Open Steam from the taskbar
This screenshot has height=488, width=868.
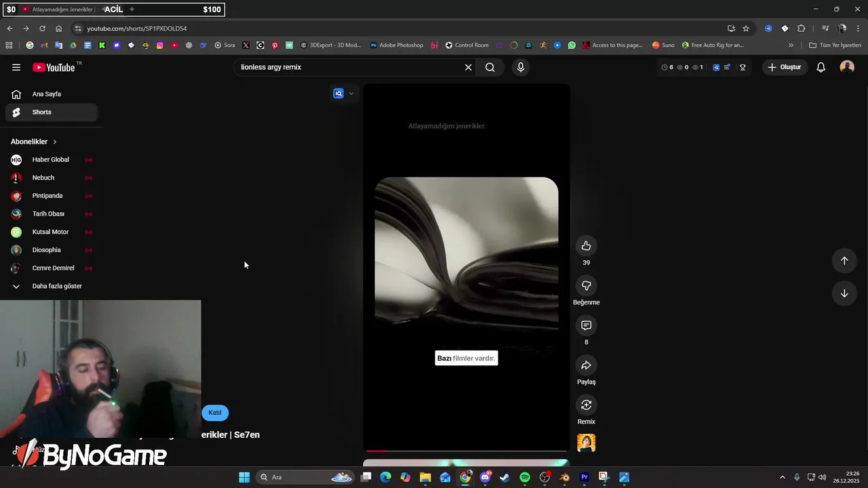click(x=505, y=477)
